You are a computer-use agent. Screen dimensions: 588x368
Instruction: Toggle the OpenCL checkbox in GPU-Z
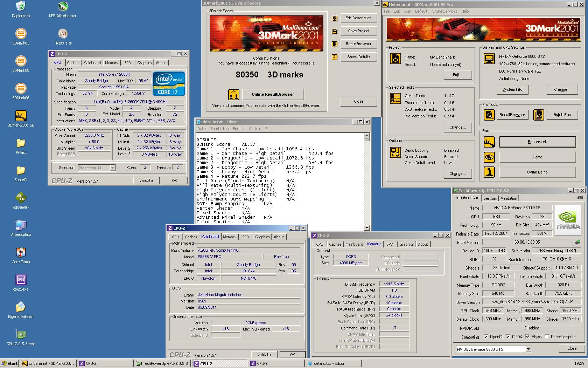[486, 337]
